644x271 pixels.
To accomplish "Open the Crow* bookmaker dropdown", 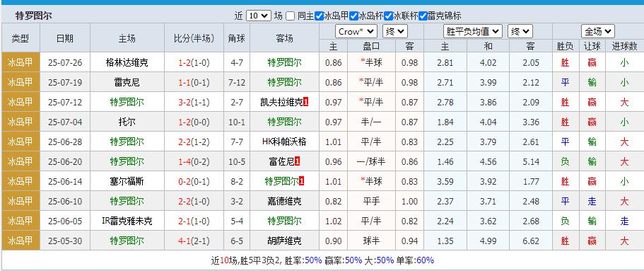I will tap(356, 31).
